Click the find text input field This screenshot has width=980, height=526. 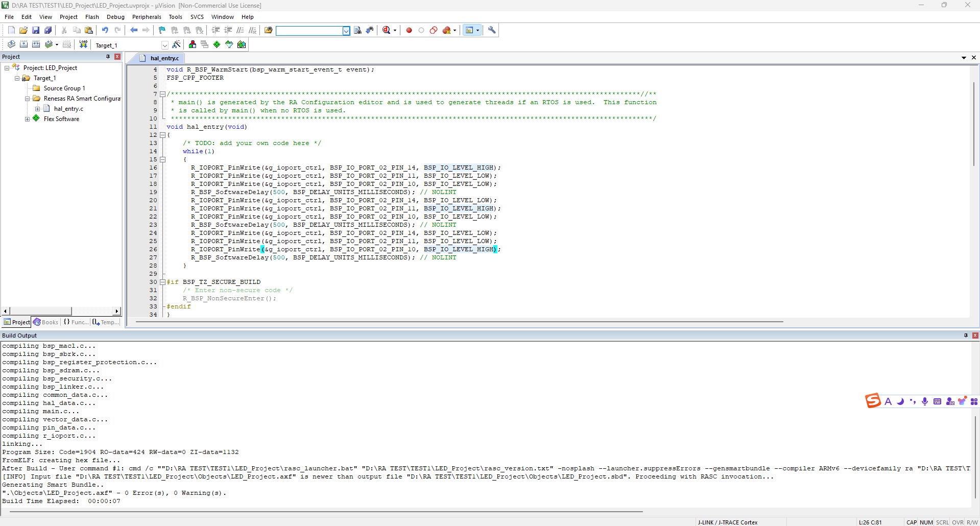coord(309,31)
